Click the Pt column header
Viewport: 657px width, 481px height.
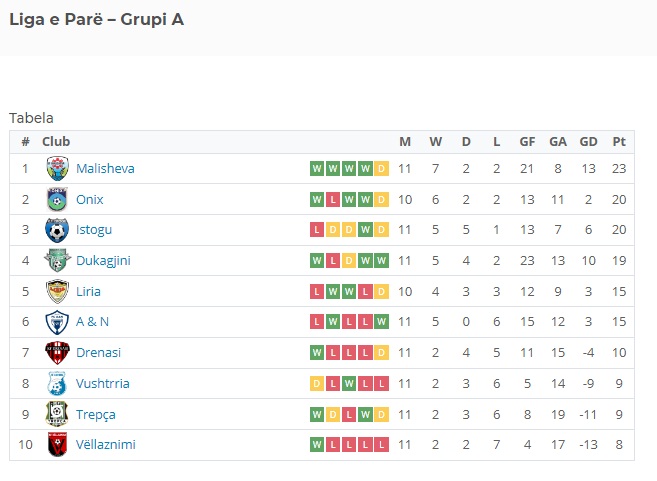[x=619, y=142]
